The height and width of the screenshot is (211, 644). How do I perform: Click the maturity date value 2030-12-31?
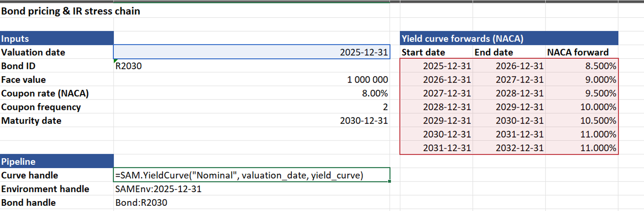252,120
